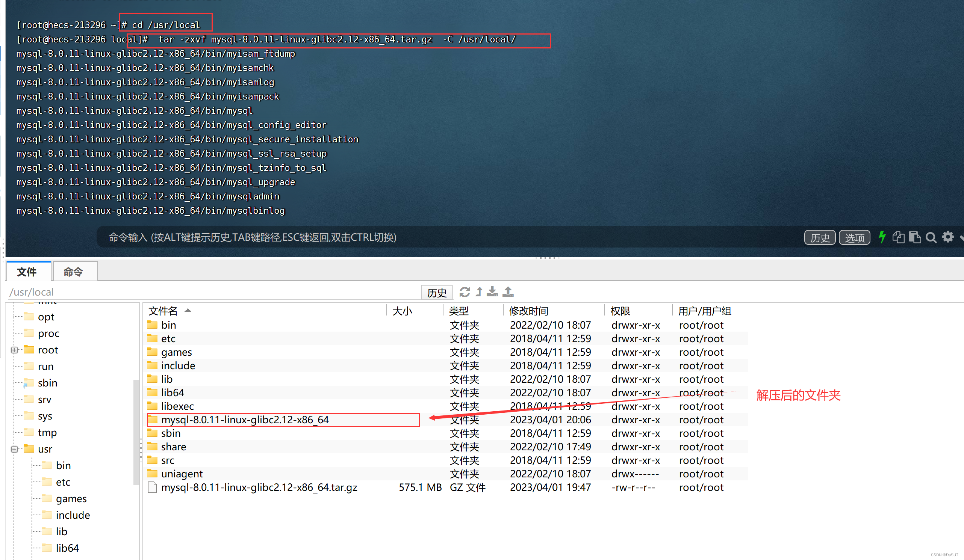The image size is (964, 560).
Task: Click the 历史 button in the terminal bar
Action: coord(820,238)
